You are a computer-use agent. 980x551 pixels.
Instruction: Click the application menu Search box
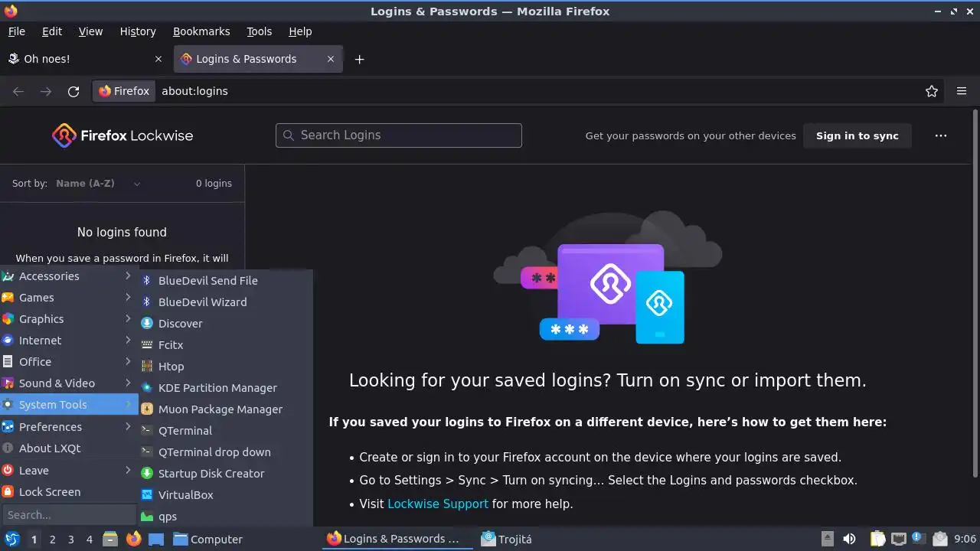69,515
